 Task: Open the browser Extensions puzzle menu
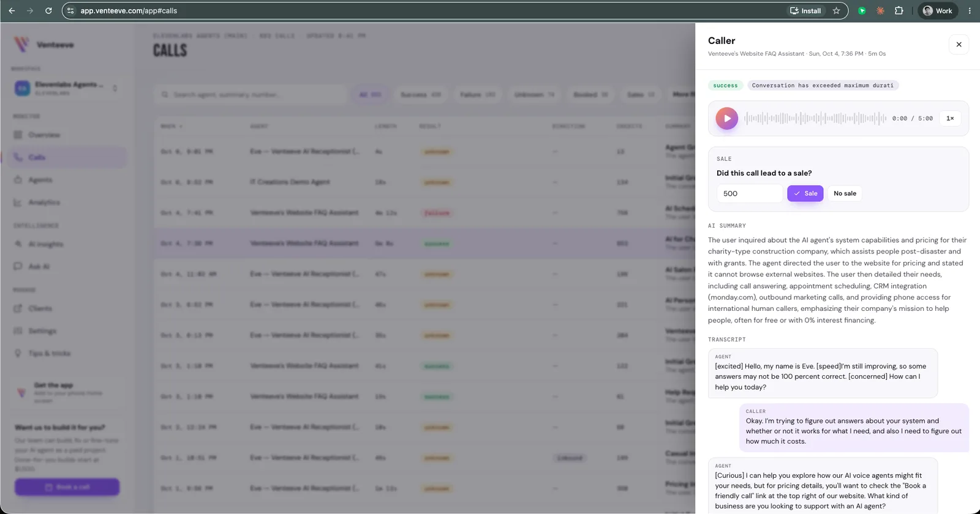(x=899, y=10)
